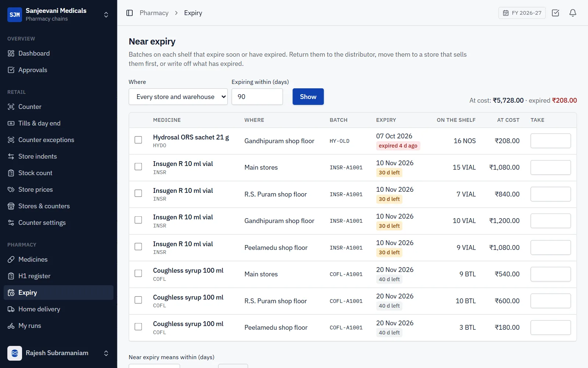588x368 pixels.
Task: Click the Pharmacy breadcrumb link
Action: pos(154,13)
